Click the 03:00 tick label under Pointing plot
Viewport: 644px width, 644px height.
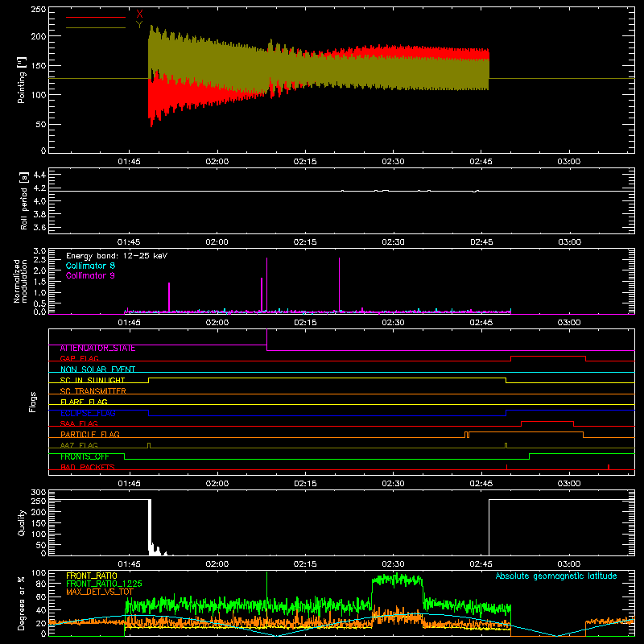tap(569, 162)
